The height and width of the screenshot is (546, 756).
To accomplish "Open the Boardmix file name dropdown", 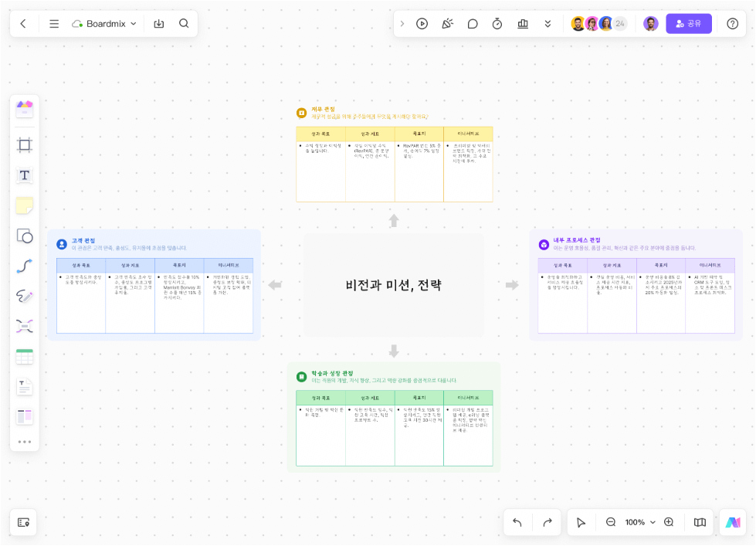I will click(104, 24).
